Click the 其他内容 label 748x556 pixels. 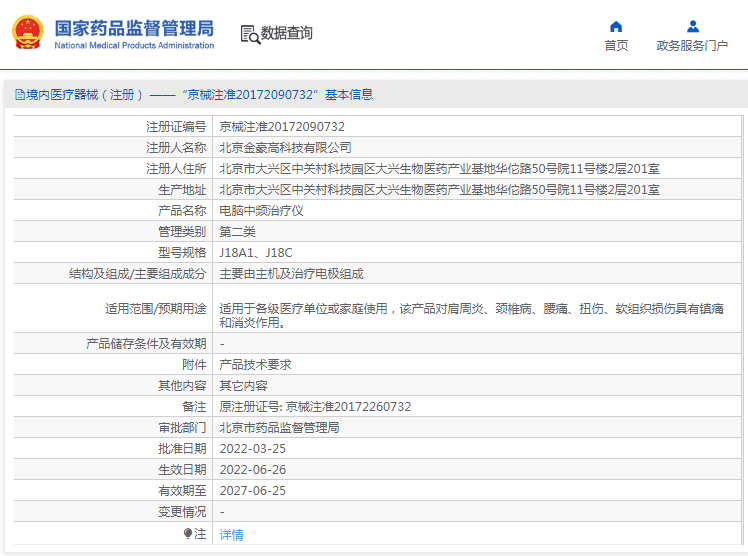click(x=182, y=386)
